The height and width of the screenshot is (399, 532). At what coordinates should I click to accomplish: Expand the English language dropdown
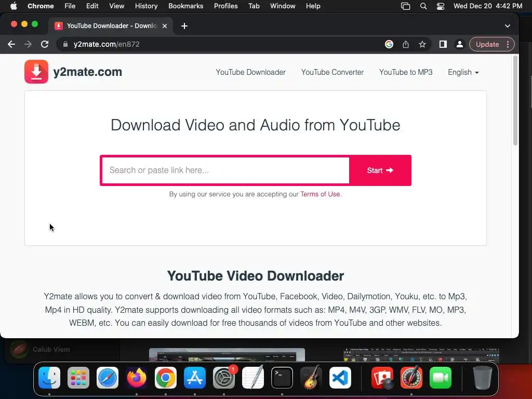tap(463, 72)
